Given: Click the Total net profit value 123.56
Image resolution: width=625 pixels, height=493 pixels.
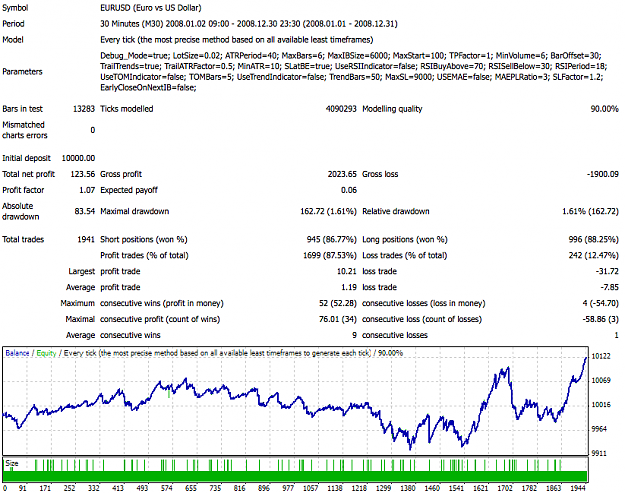Looking at the screenshot, I should pos(83,174).
